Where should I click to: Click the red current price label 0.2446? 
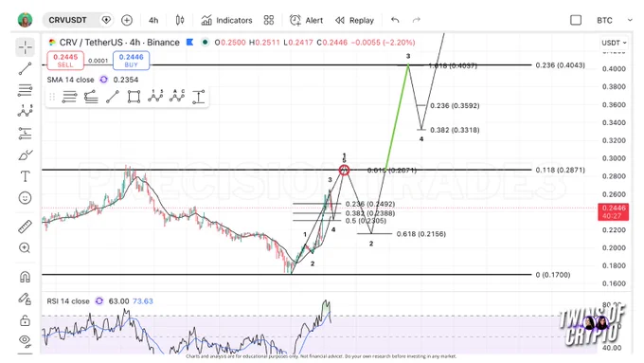tap(613, 211)
